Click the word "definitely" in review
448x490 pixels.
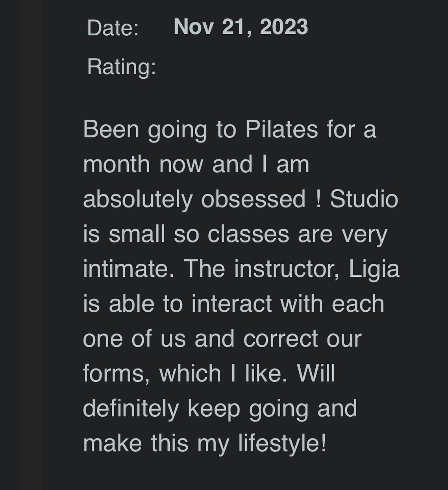(x=131, y=409)
